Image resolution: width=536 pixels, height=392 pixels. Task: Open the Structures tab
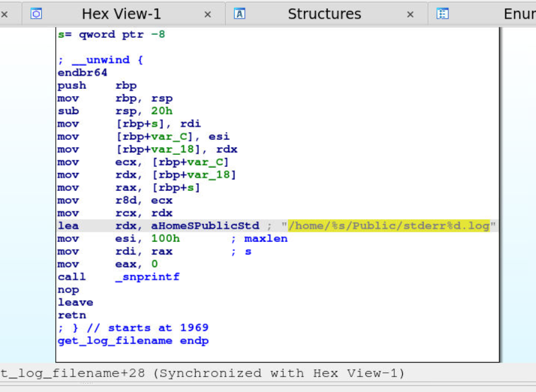[x=324, y=14]
